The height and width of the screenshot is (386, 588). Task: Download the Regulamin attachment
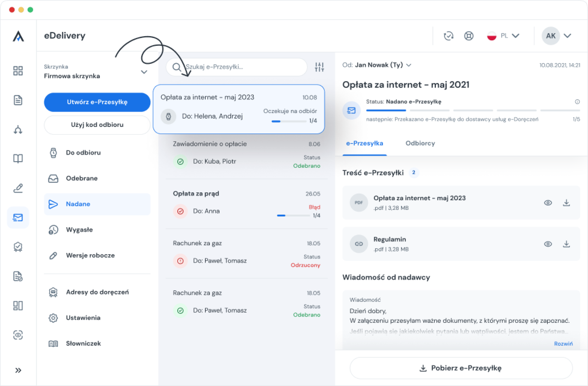(x=566, y=244)
